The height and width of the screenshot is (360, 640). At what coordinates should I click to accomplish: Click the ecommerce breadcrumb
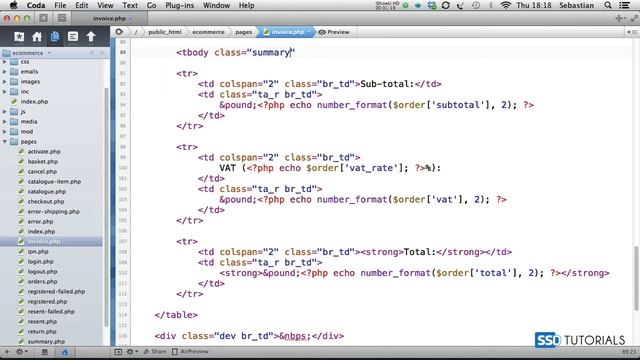pyautogui.click(x=208, y=32)
